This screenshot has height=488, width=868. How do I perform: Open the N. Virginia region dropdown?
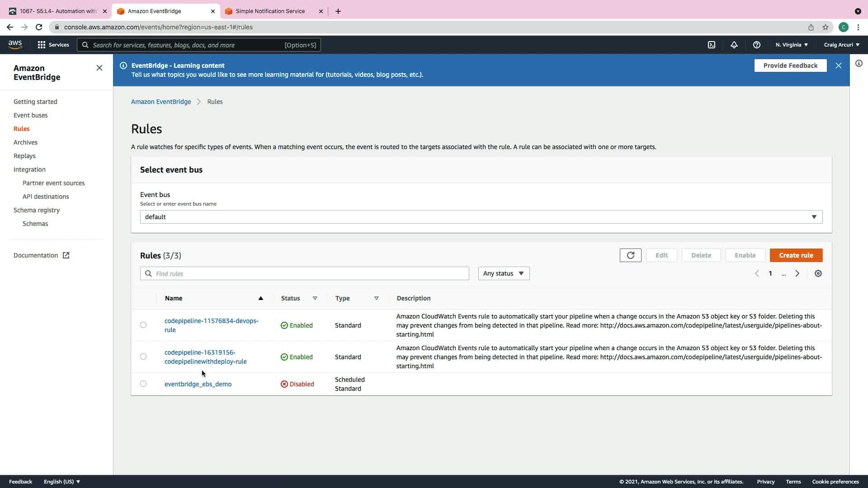(x=792, y=45)
